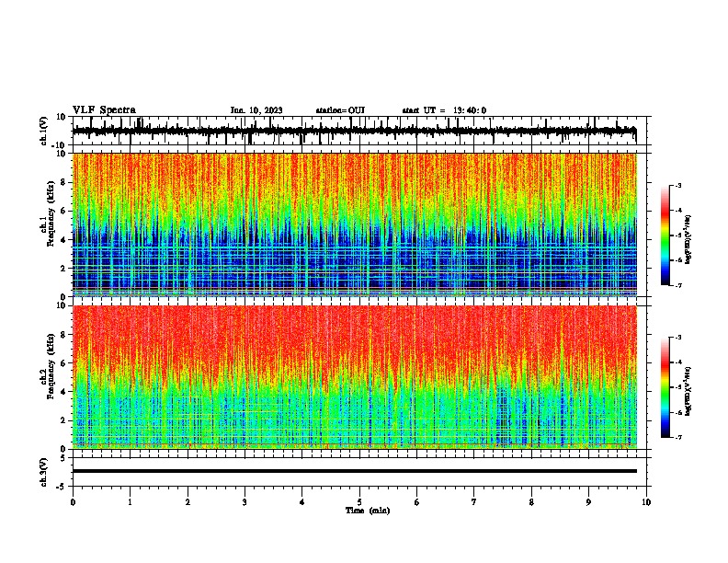Click the "4" tick label on Time axis
This screenshot has width=728, height=563.
[x=302, y=502]
